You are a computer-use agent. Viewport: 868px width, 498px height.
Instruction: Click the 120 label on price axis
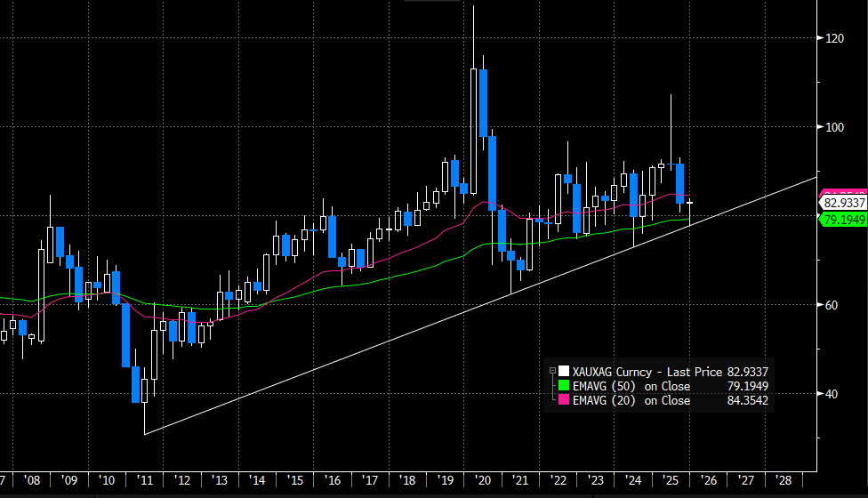point(834,38)
